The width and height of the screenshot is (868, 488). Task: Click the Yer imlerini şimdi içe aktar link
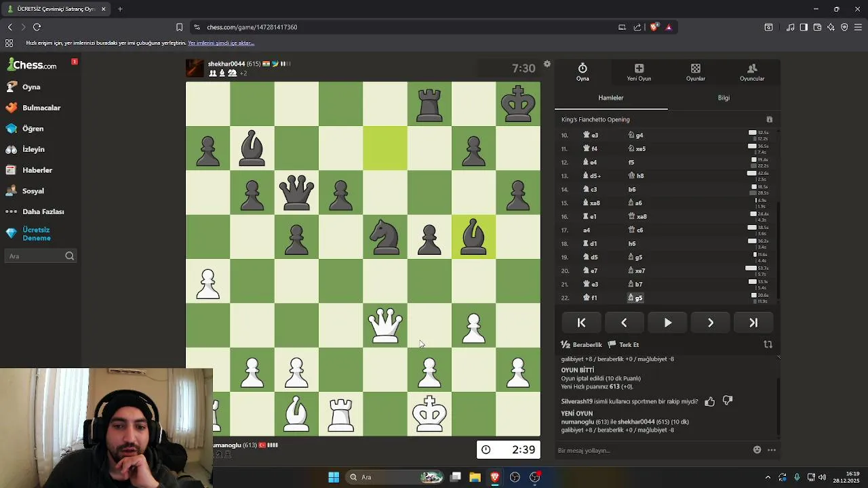221,43
